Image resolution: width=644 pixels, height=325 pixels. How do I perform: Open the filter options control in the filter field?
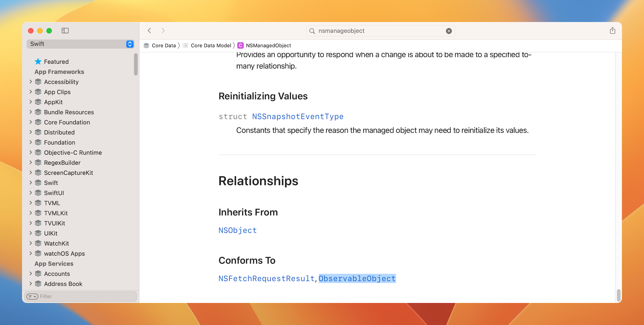point(32,296)
